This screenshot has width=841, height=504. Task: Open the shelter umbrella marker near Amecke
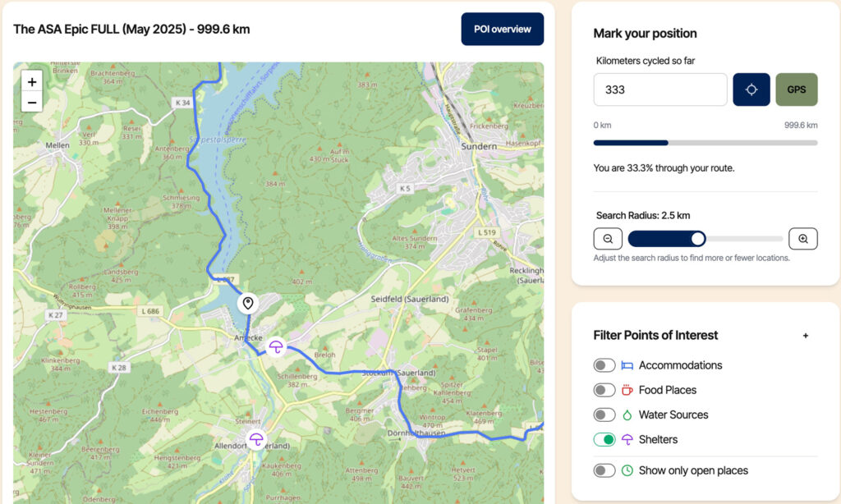[276, 347]
